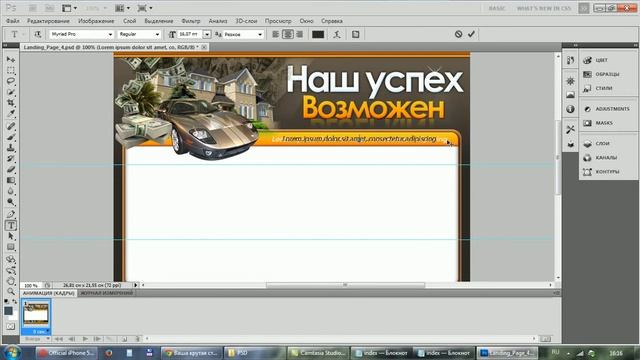Select the Horizontal Type tool
This screenshot has width=640, height=360.
11,225
